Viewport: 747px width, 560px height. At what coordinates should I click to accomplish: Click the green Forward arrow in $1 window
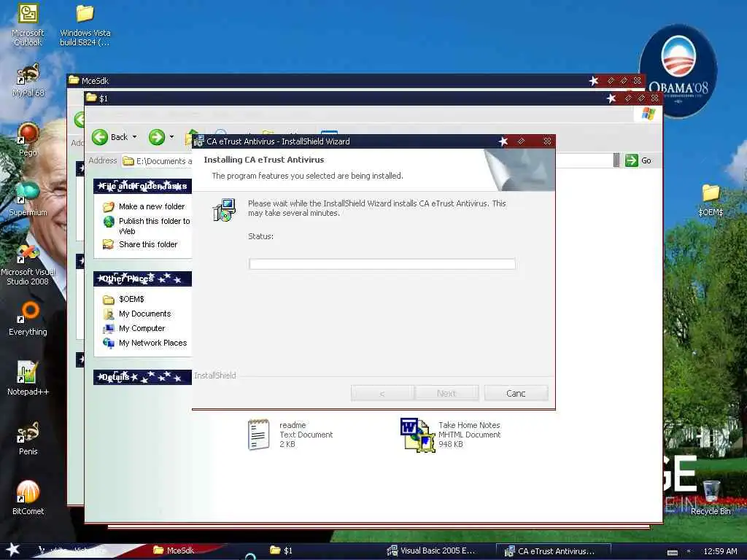(x=157, y=137)
